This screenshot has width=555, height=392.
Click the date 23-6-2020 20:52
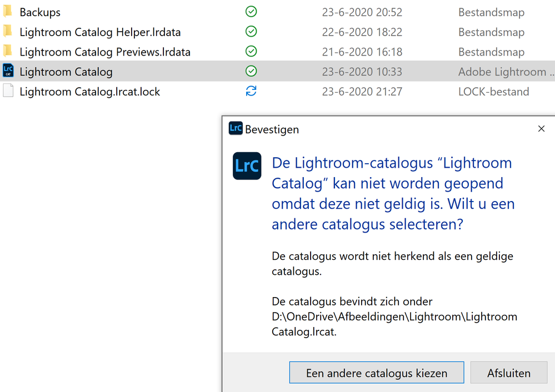pos(362,12)
